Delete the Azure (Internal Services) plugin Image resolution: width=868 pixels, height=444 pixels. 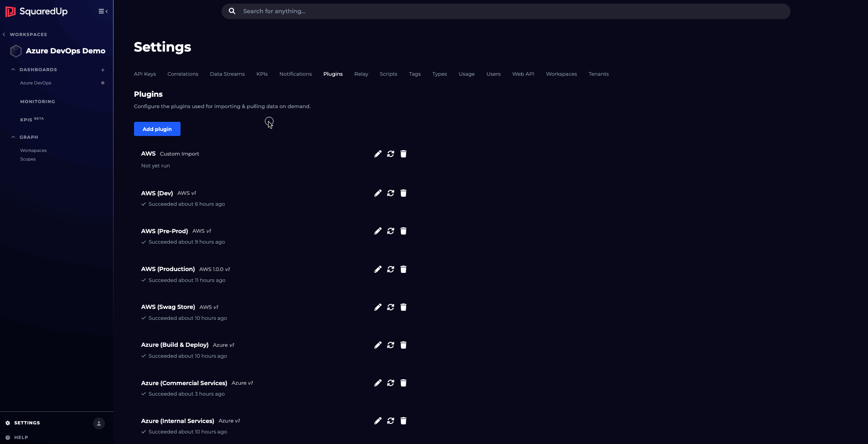click(x=403, y=421)
